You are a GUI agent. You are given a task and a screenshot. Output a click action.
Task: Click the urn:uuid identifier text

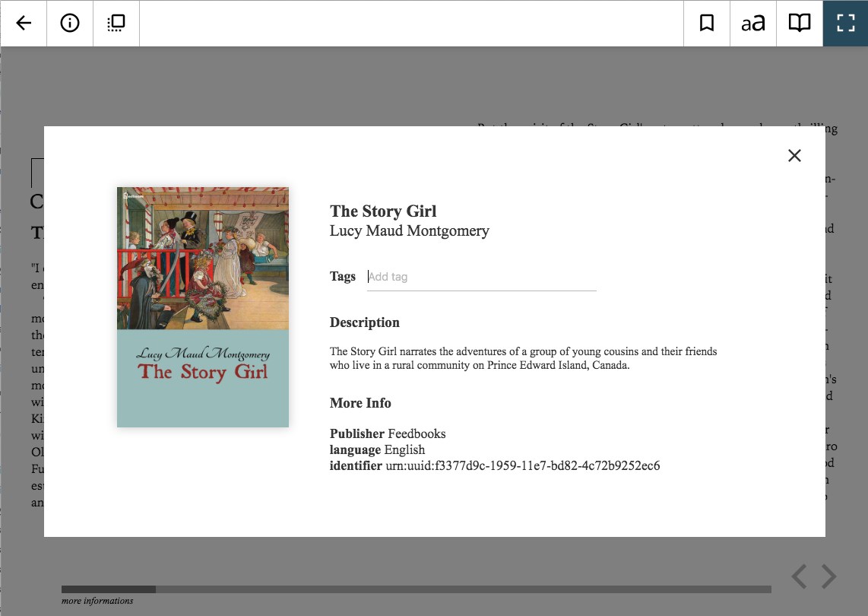point(521,465)
